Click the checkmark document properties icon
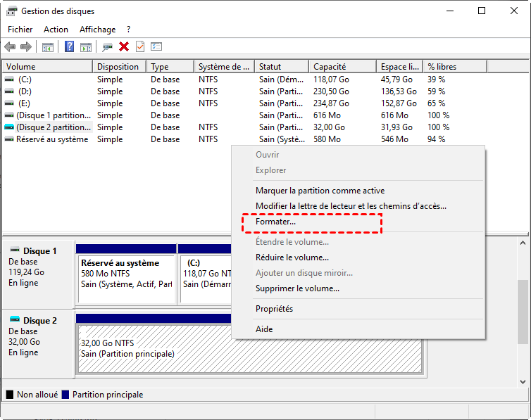The height and width of the screenshot is (420, 531). (x=140, y=46)
